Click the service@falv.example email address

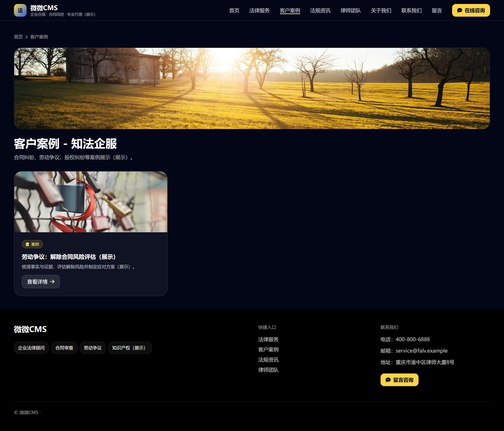tap(421, 351)
